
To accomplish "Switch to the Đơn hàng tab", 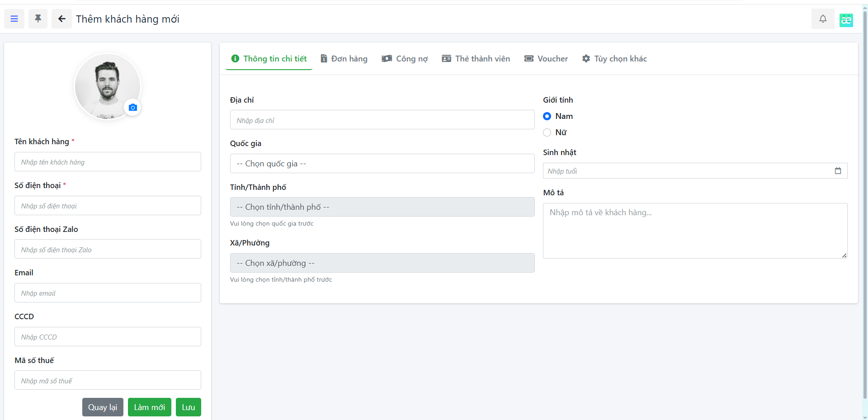I will point(344,59).
